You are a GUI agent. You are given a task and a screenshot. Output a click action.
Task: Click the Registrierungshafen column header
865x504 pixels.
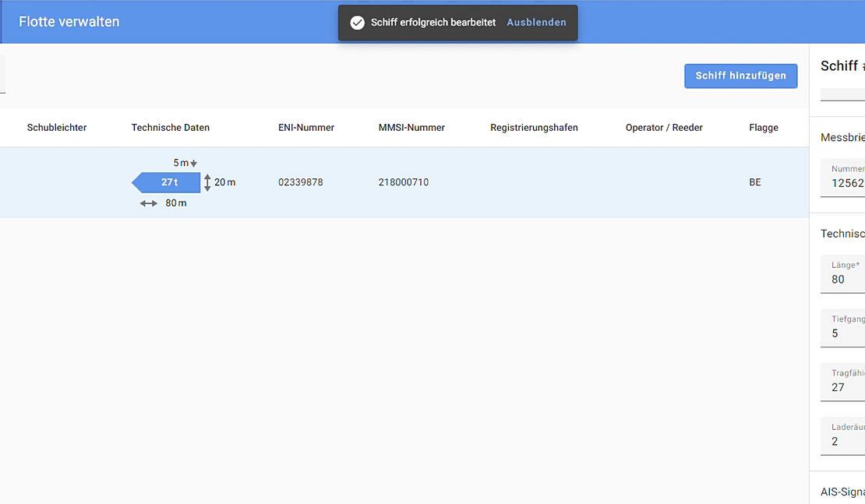534,128
